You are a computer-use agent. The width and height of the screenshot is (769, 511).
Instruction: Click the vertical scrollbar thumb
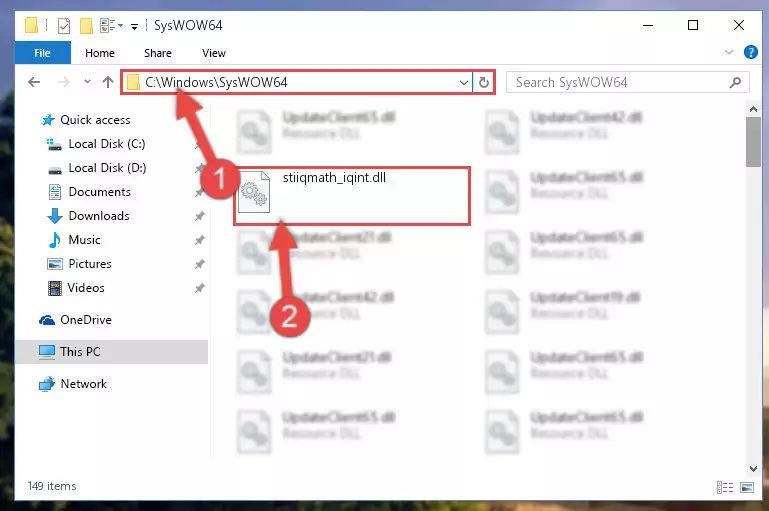754,142
